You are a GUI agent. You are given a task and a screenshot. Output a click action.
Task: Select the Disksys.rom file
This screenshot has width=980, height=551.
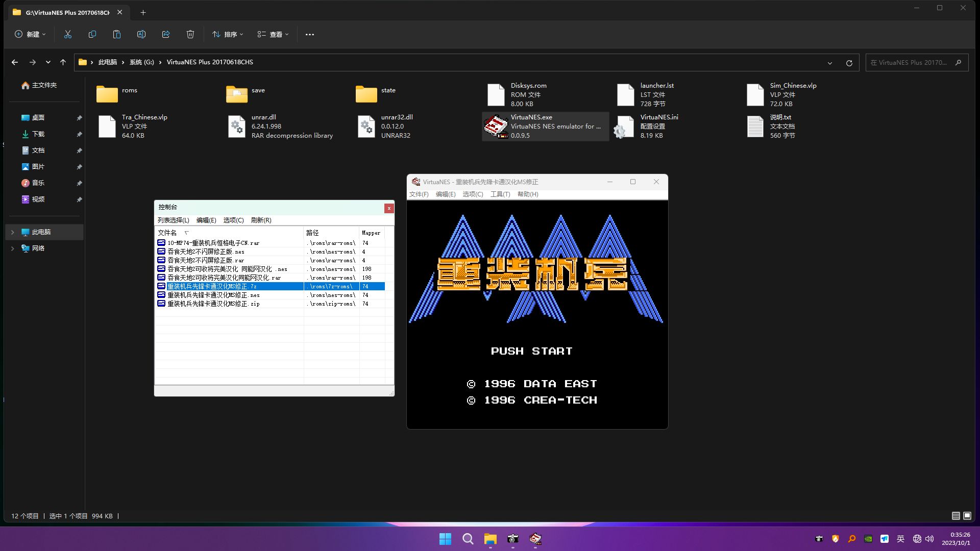(x=517, y=94)
